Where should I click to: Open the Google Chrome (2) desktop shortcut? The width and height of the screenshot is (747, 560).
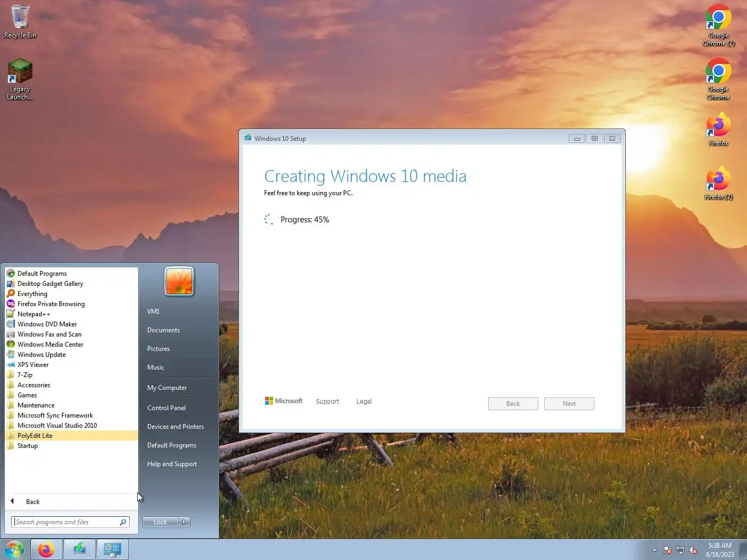point(718,25)
